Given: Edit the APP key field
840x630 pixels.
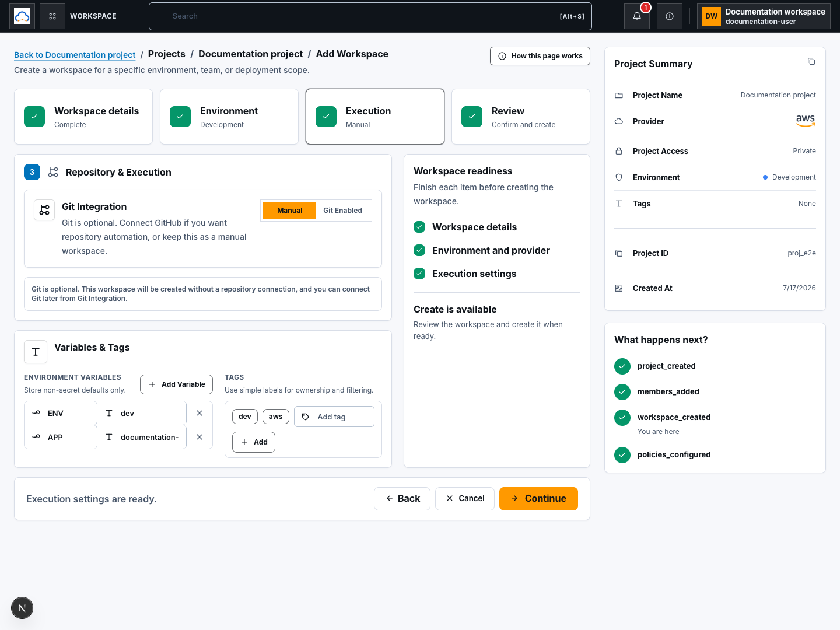Looking at the screenshot, I should pos(61,437).
